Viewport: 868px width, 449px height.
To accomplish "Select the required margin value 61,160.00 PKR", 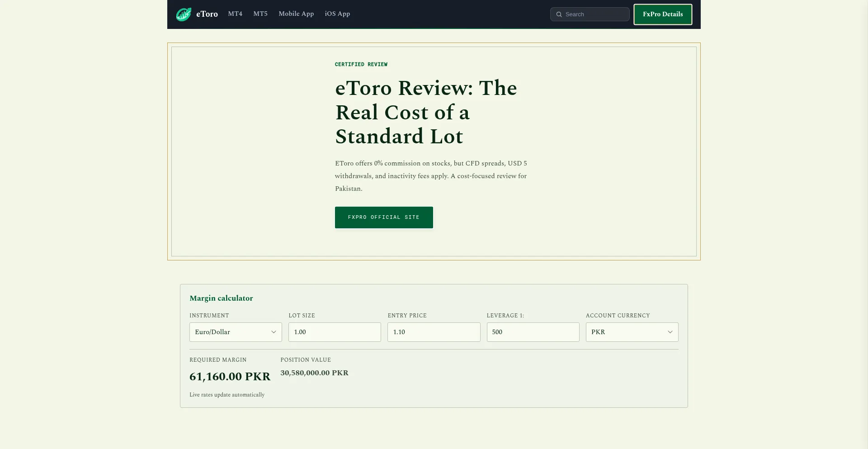I will [230, 377].
